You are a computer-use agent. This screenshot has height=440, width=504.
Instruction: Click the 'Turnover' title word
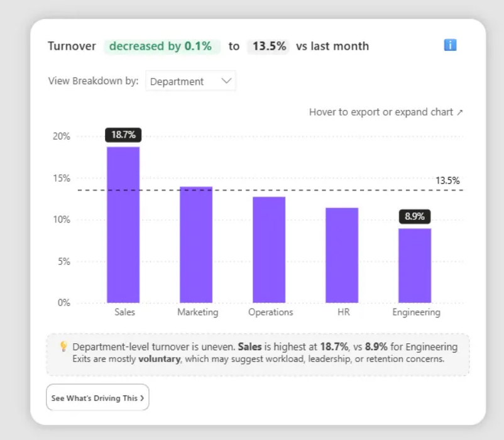pos(72,47)
